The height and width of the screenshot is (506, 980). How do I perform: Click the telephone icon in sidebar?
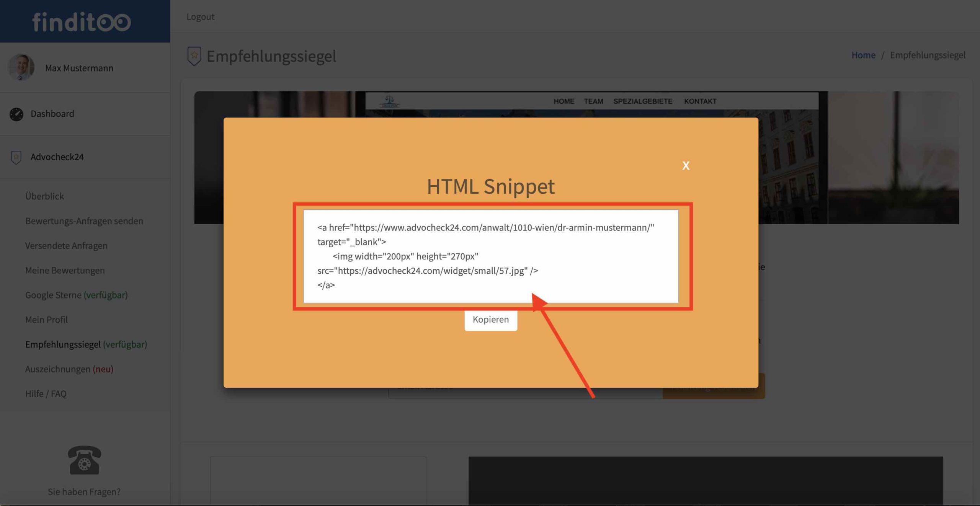84,460
